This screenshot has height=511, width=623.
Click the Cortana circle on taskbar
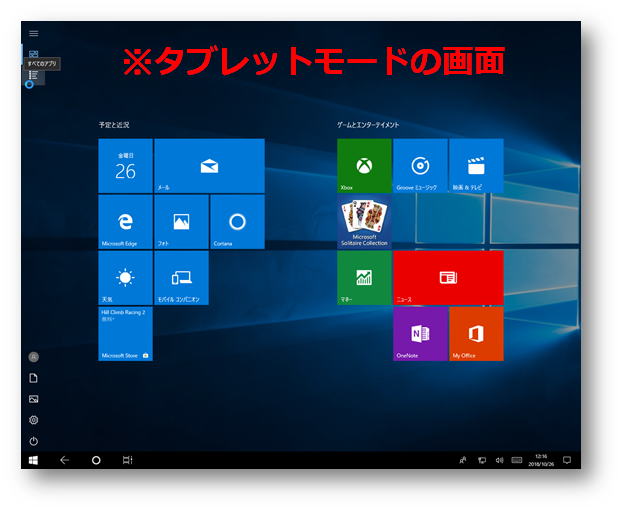tap(96, 460)
